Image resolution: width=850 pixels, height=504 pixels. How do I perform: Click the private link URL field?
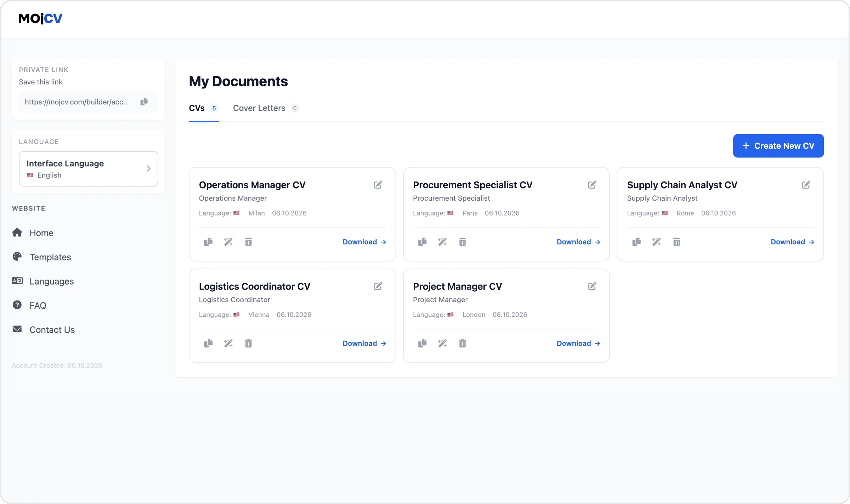[89, 102]
